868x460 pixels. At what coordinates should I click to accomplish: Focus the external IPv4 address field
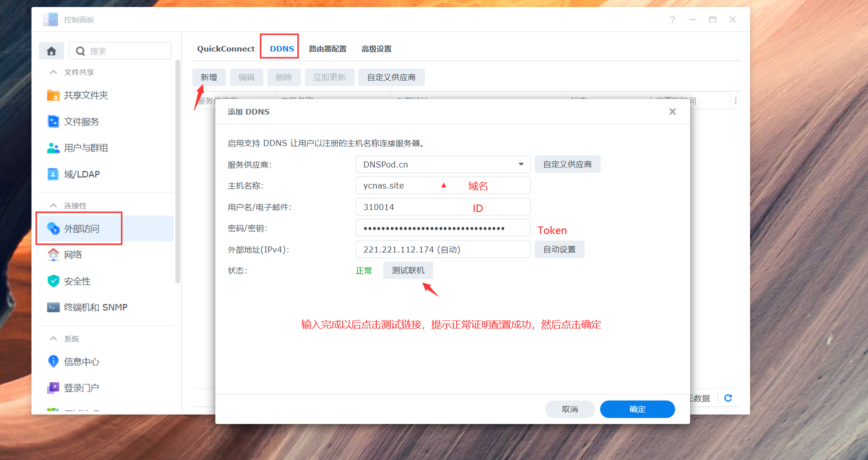tap(443, 249)
